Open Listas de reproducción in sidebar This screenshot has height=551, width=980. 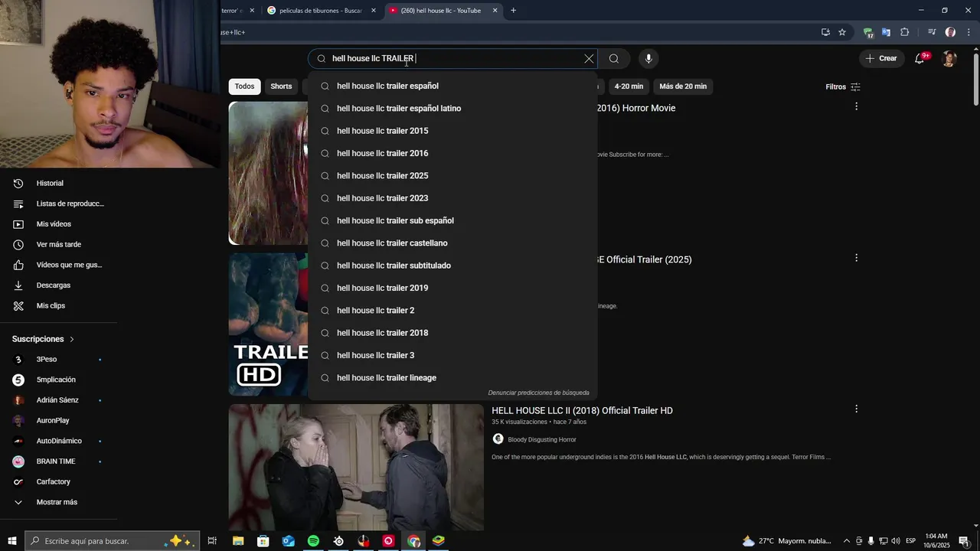(x=59, y=204)
